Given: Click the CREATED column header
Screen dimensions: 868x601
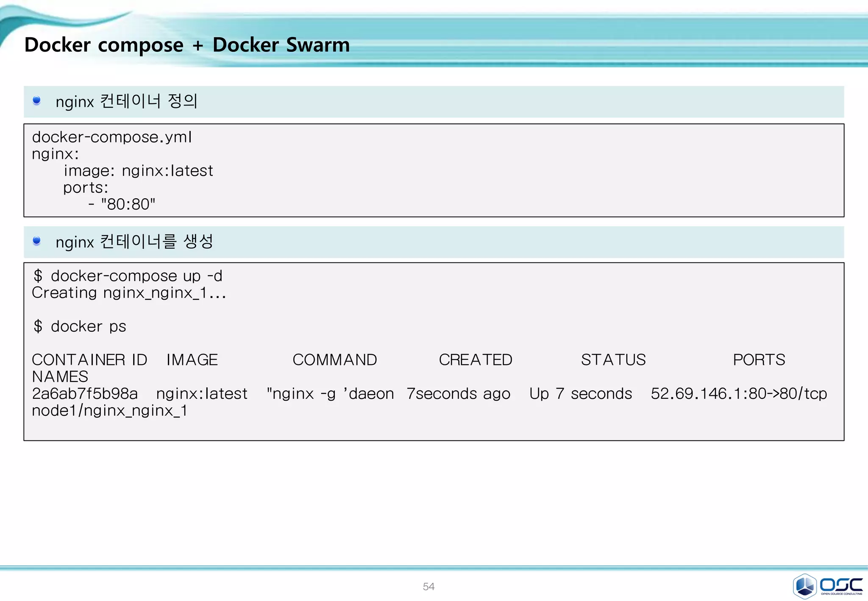Looking at the screenshot, I should 476,360.
